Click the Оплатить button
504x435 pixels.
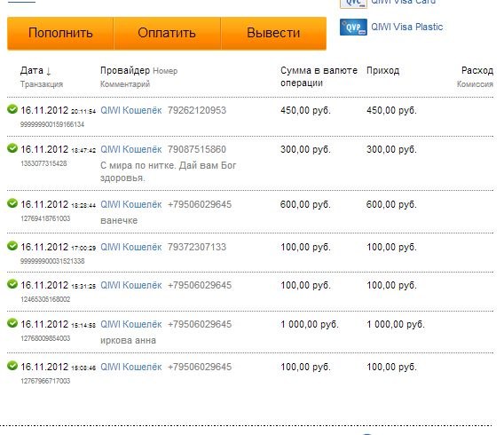click(x=167, y=33)
